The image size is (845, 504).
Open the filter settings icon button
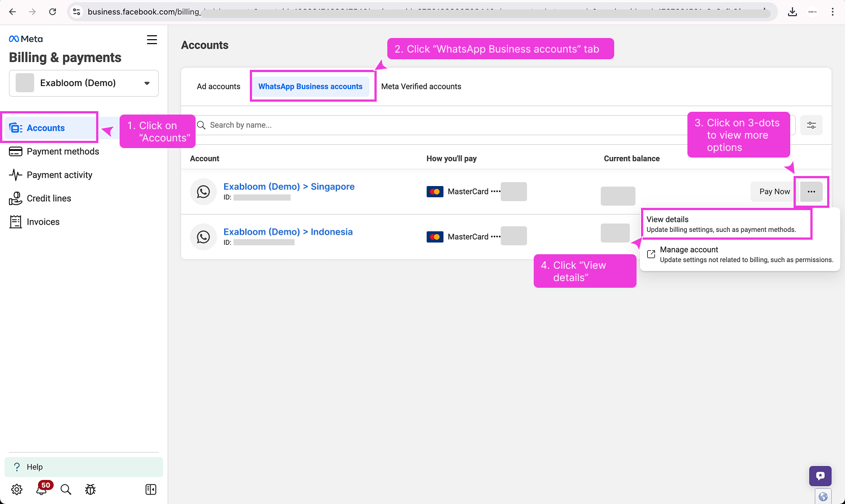(x=811, y=125)
